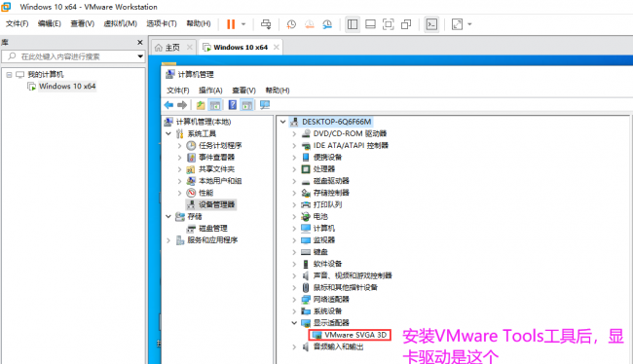
Task: Toggle the thumbnail bar view icon
Action: (x=370, y=24)
